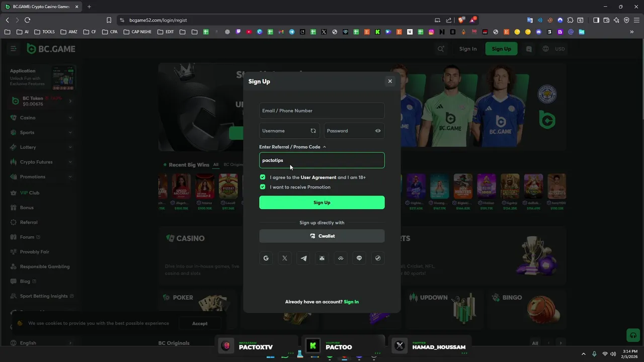This screenshot has height=362, width=644.
Task: Click the BC.GAME logo in the header
Action: coord(51,49)
